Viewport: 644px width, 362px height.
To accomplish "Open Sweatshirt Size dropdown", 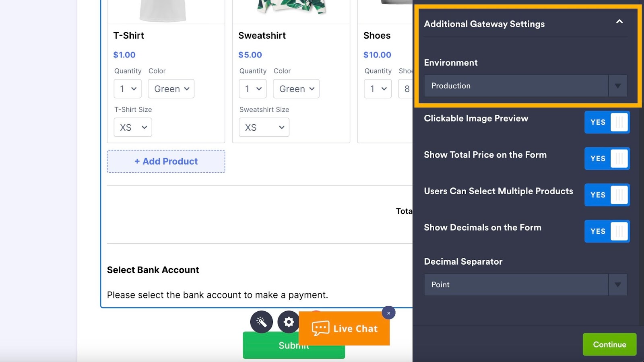I will point(264,128).
